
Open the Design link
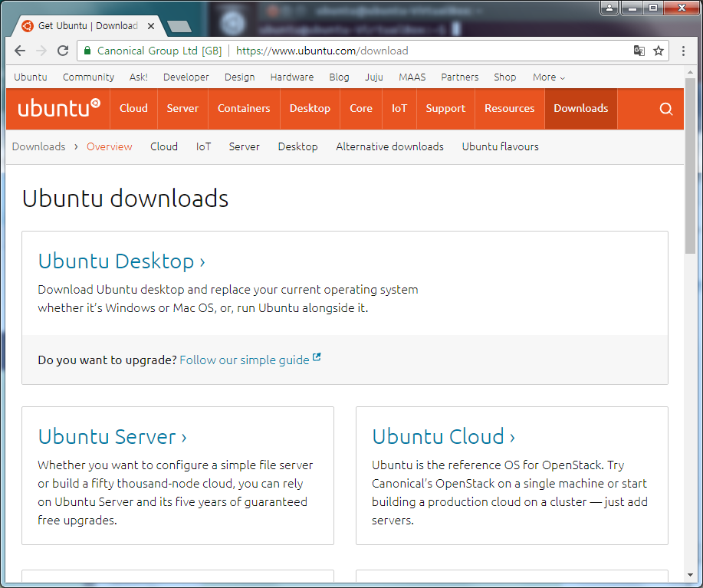[239, 77]
